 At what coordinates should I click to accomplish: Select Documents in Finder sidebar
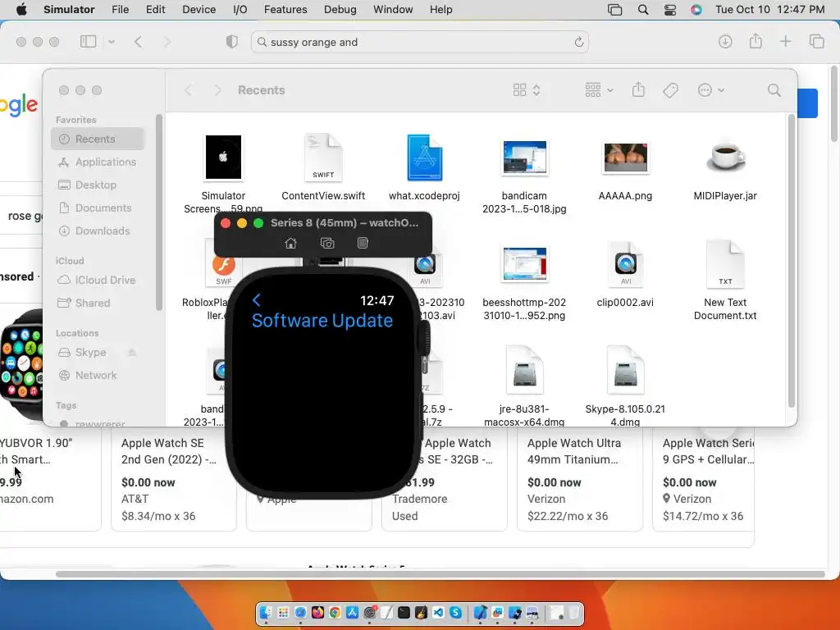[x=98, y=208]
